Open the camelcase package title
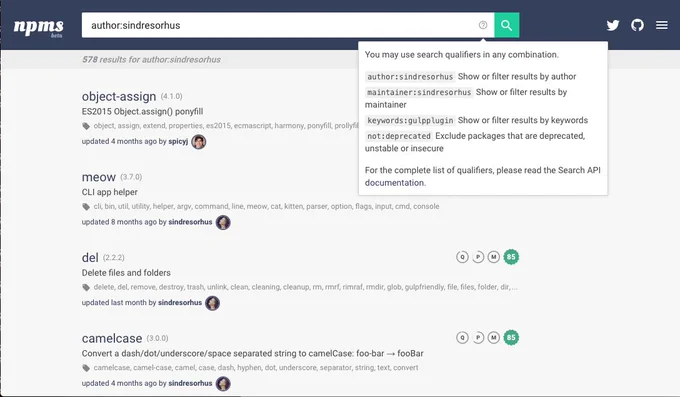The image size is (680, 397). 112,338
